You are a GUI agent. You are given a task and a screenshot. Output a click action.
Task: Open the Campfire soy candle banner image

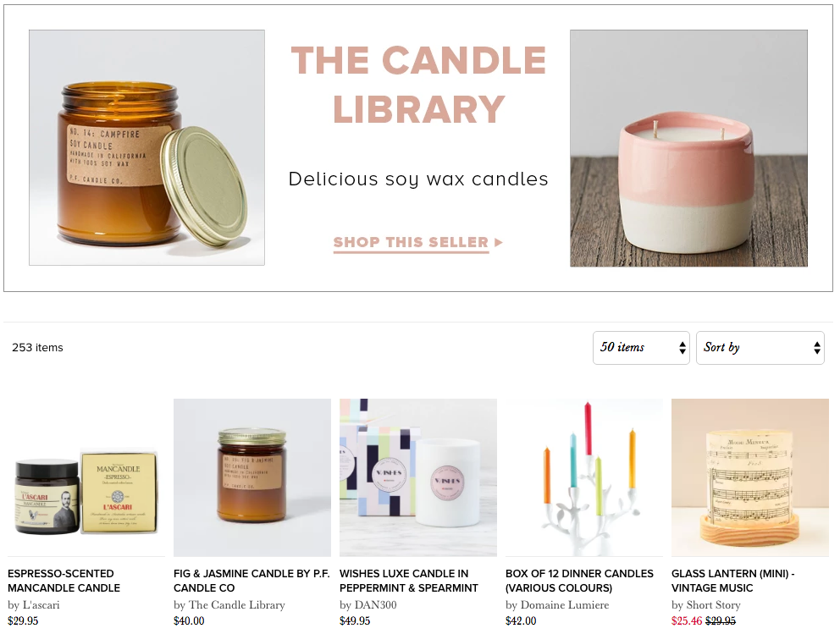(146, 148)
